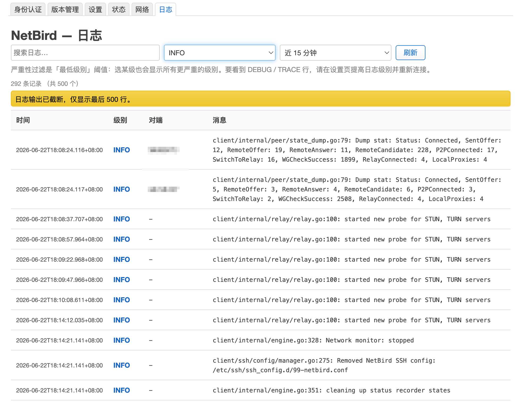Click the NetBird — 日志 page heading

click(57, 35)
